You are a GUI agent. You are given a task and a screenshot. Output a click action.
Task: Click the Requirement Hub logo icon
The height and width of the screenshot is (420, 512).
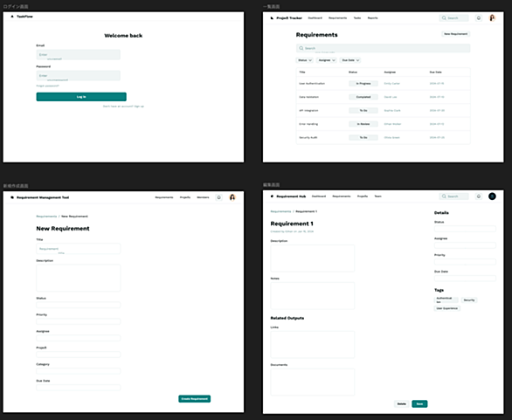(x=272, y=196)
